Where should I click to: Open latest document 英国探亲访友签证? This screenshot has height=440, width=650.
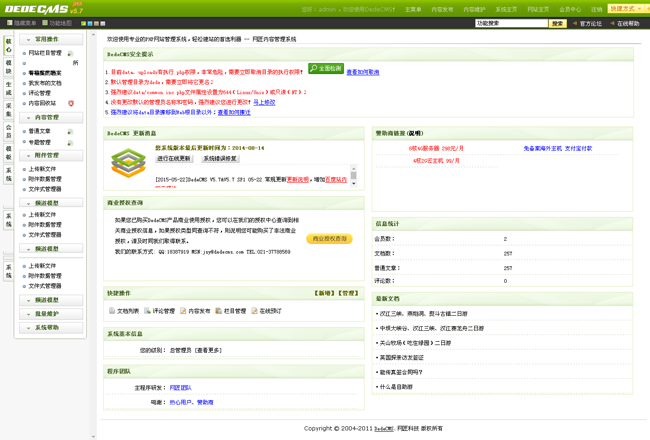(x=402, y=357)
